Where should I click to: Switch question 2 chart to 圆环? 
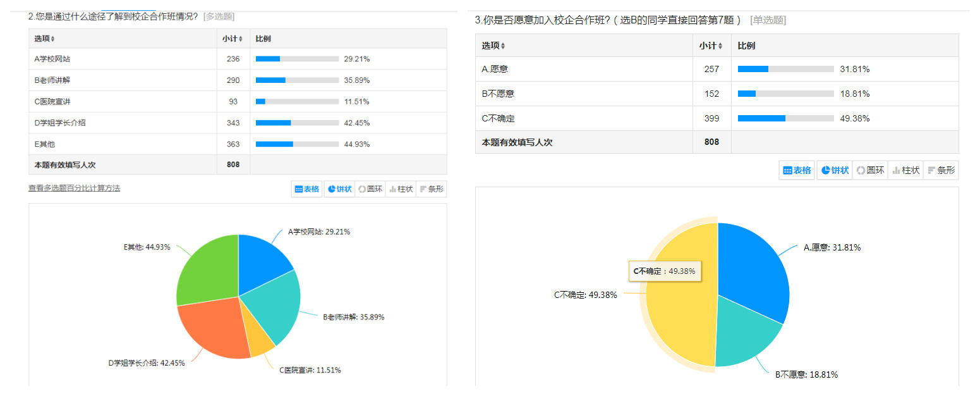(370, 189)
